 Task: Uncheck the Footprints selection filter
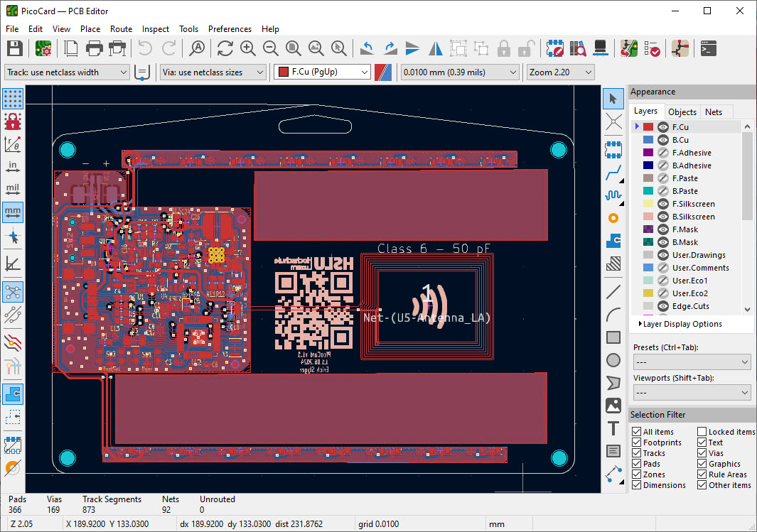[x=636, y=443]
